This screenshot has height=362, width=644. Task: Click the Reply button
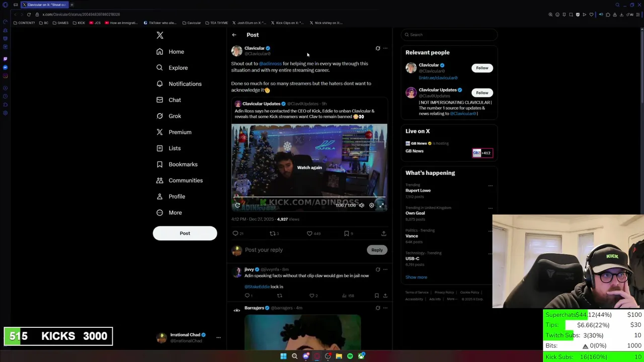tap(377, 250)
